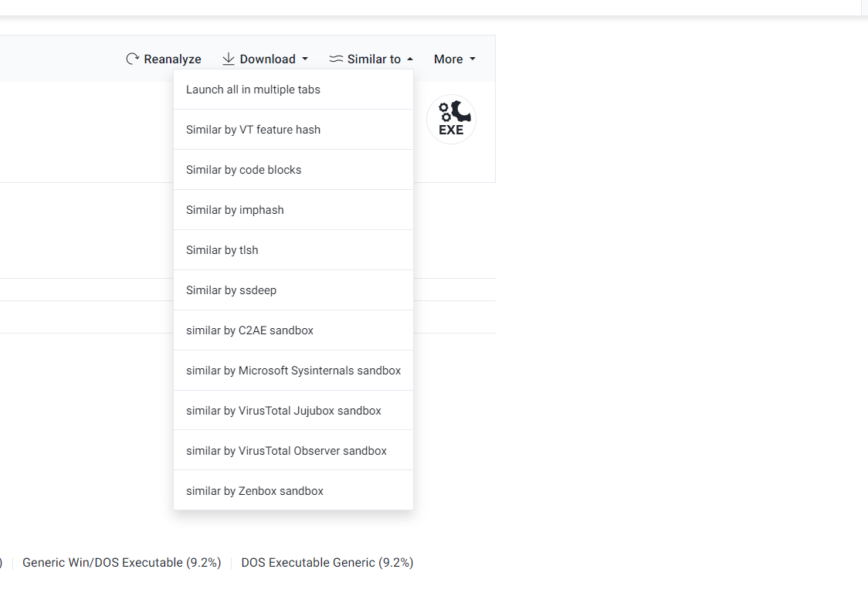Expand the More dropdown menu
The image size is (868, 613).
pos(454,59)
